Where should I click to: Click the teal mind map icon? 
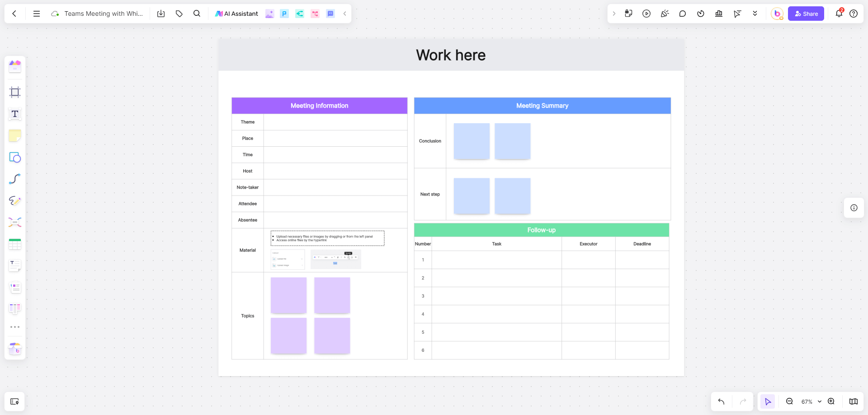[x=300, y=14]
